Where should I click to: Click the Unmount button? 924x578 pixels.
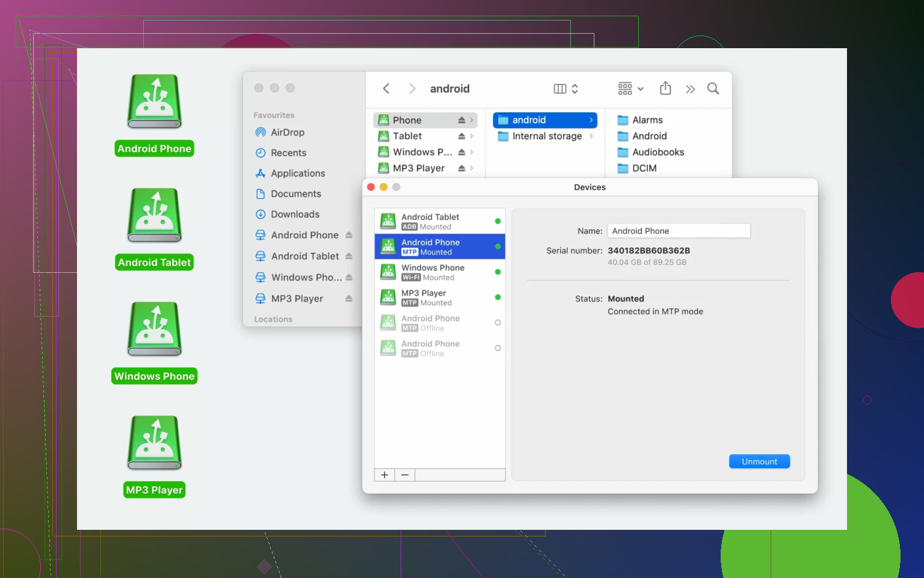point(759,461)
